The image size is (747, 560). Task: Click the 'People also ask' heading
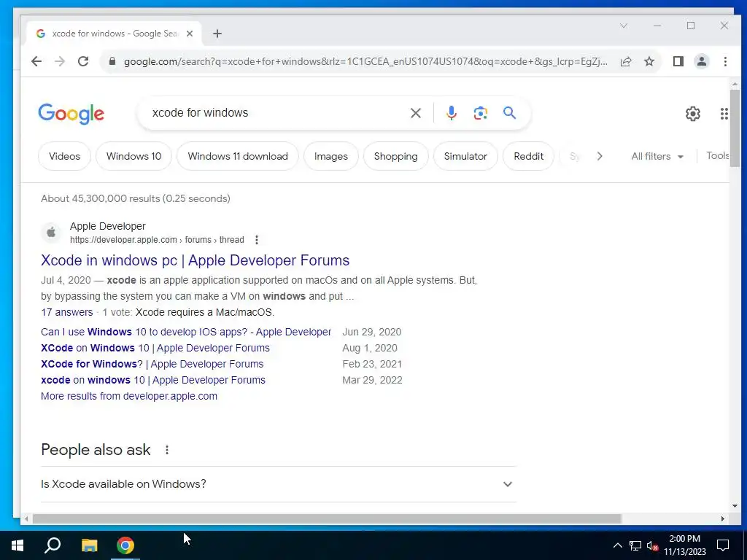click(96, 450)
